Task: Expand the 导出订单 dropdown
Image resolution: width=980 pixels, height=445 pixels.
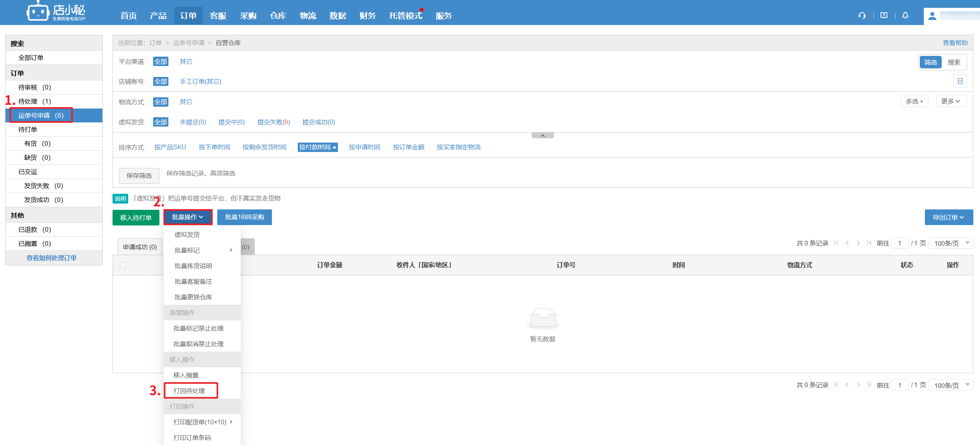Action: point(948,217)
